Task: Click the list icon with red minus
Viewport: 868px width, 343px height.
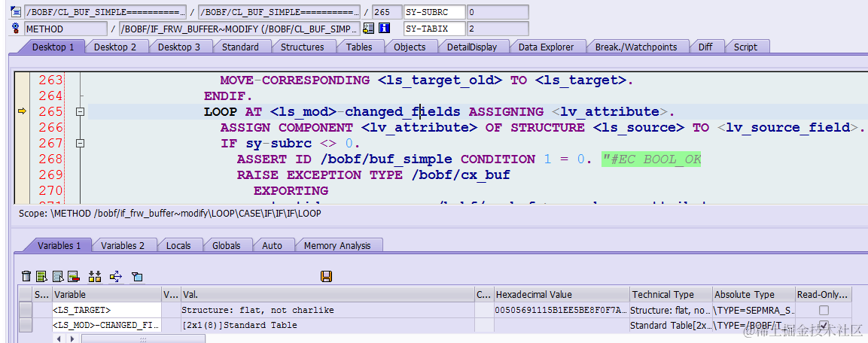Action: click(74, 276)
